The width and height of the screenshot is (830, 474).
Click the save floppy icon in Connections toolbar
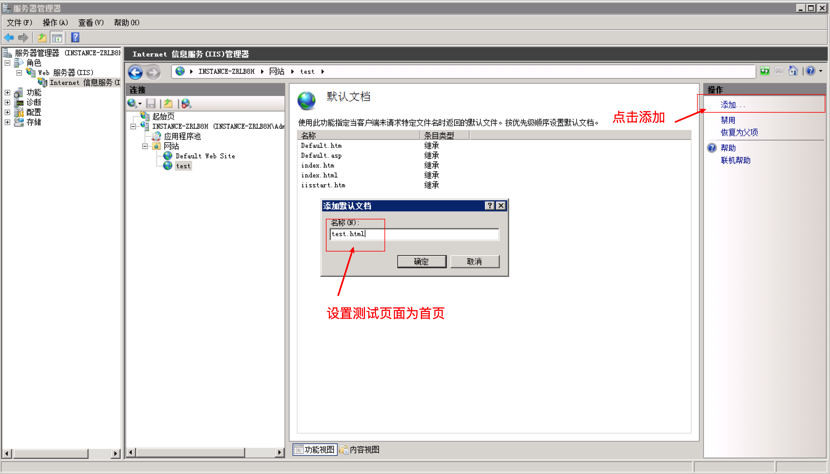point(151,103)
